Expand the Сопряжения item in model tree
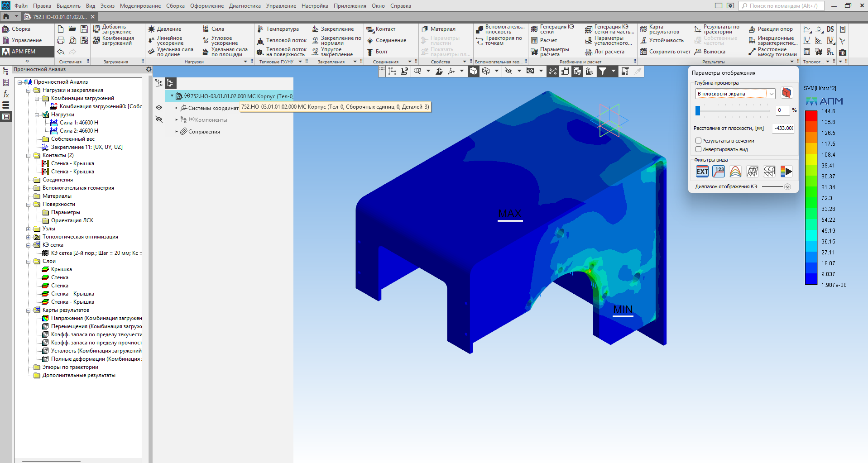 click(177, 132)
